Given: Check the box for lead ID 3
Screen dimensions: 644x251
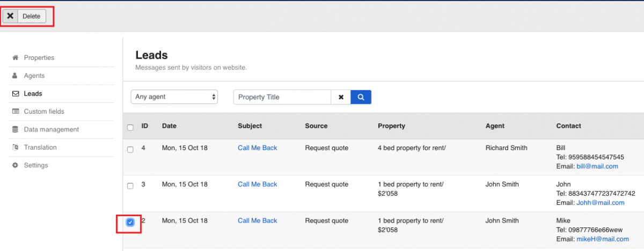Looking at the screenshot, I should [130, 186].
